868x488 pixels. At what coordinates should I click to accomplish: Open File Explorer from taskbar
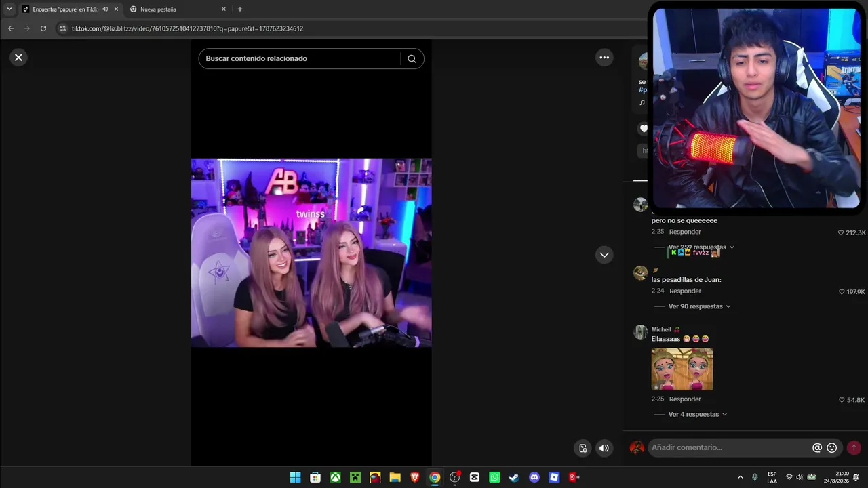coord(395,477)
